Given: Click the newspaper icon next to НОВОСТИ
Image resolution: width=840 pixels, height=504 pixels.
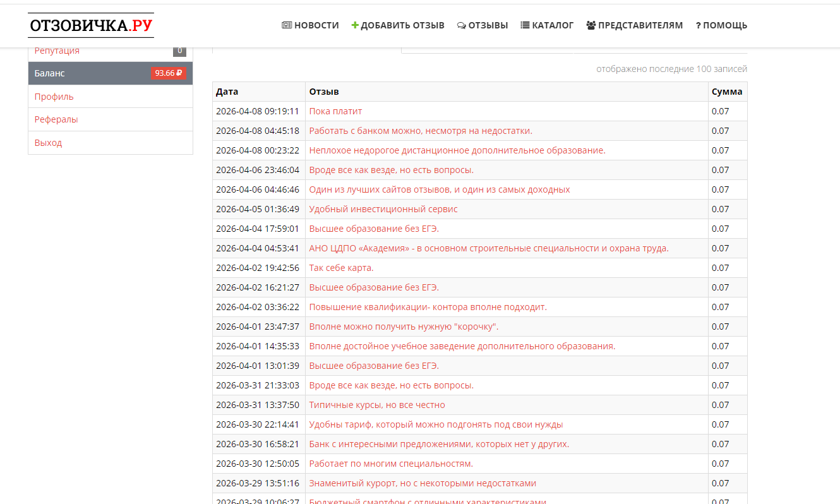Looking at the screenshot, I should [x=287, y=25].
